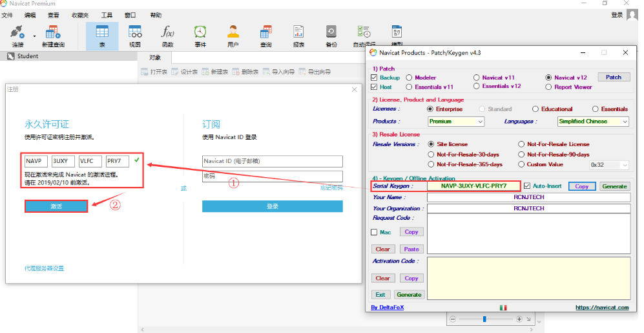Click the Activation Code text area
644x333 pixels.
[x=528, y=278]
